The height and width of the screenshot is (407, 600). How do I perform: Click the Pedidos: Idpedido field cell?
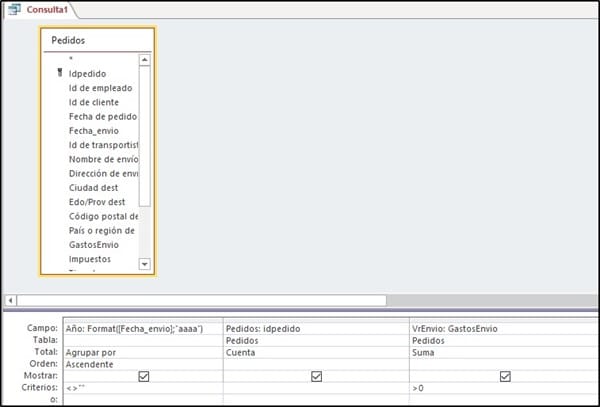316,329
